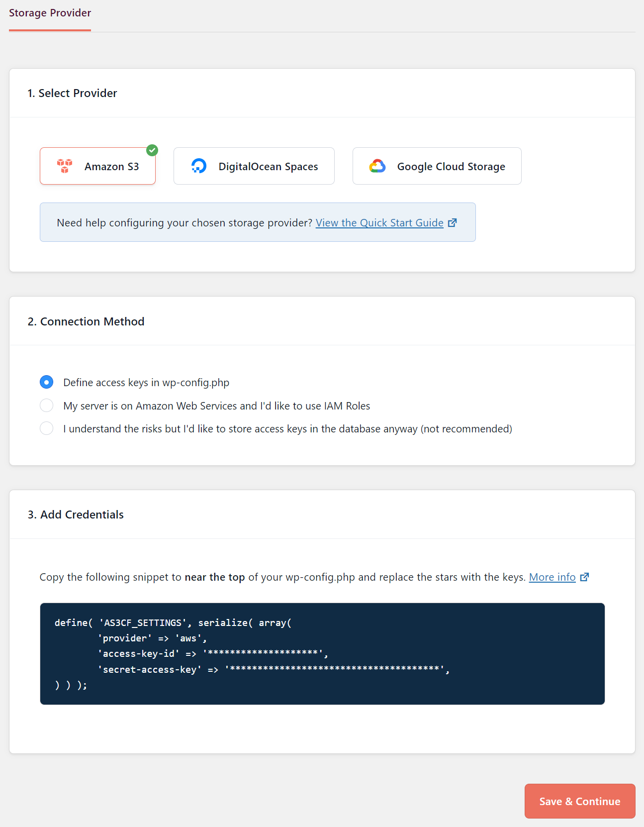Choose the DigitalOcean Spaces provider label

tap(268, 167)
